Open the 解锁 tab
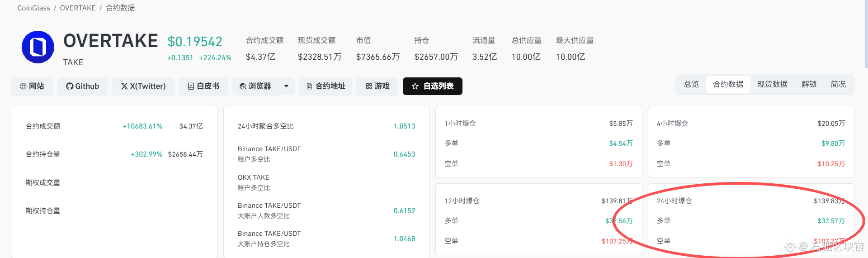Image resolution: width=868 pixels, height=258 pixels. (x=809, y=84)
